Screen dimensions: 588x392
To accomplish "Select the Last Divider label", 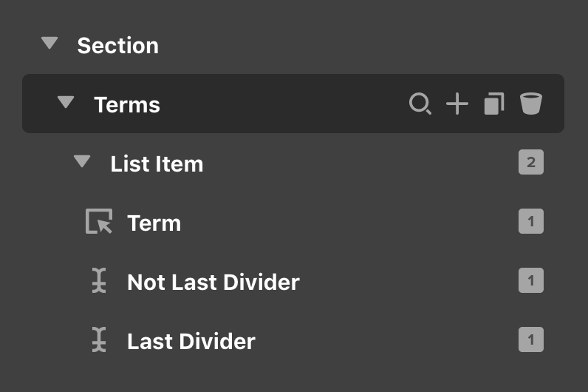I will 191,341.
